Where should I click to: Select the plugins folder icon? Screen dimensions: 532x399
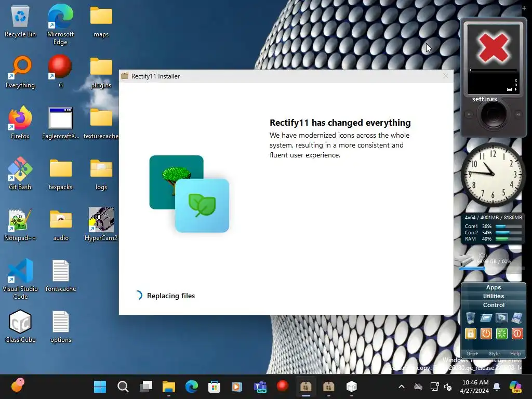point(101,73)
